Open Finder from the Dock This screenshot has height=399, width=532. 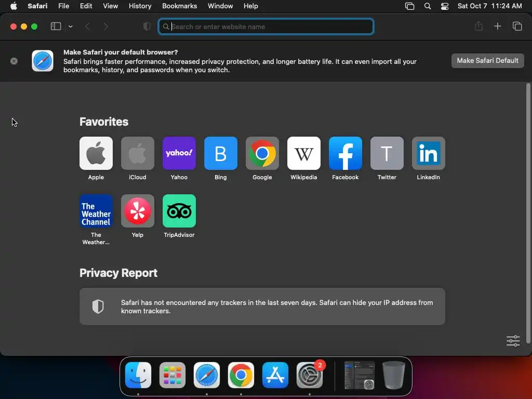(138, 375)
